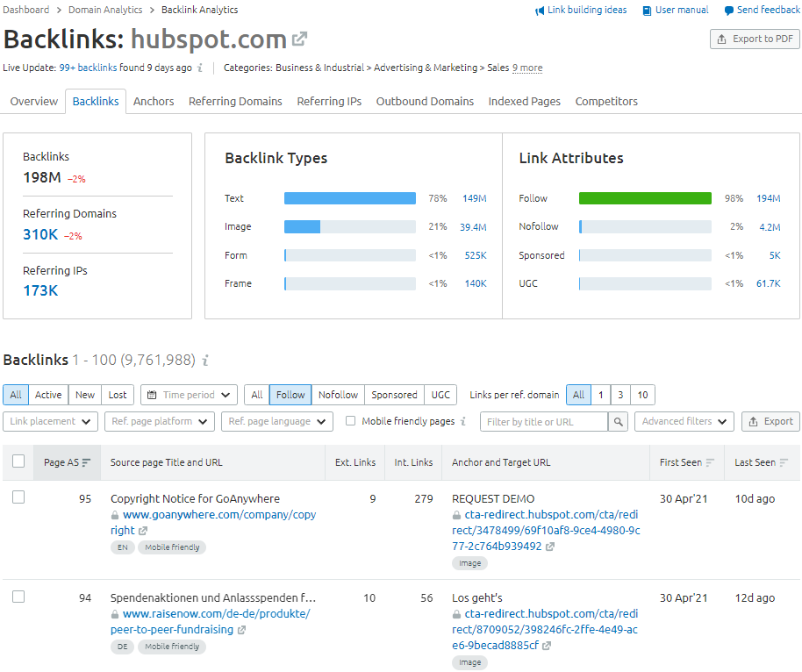The height and width of the screenshot is (672, 802).
Task: Expand the 9 more categories link
Action: [527, 68]
